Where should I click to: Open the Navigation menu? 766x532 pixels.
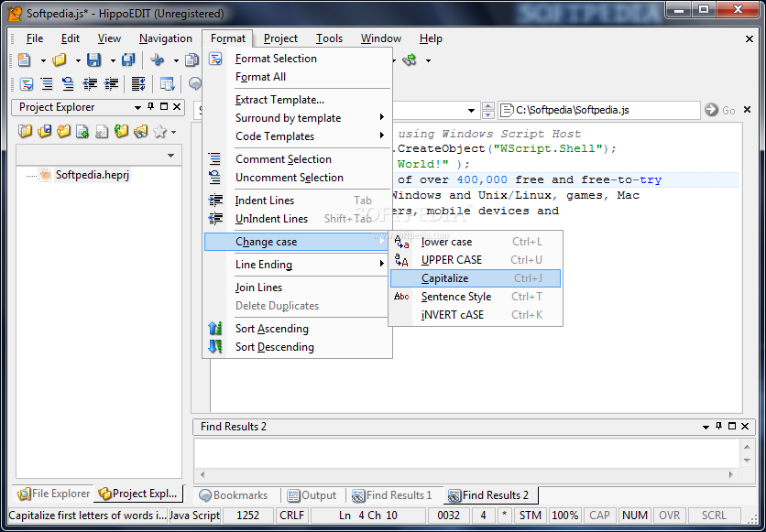pos(166,38)
